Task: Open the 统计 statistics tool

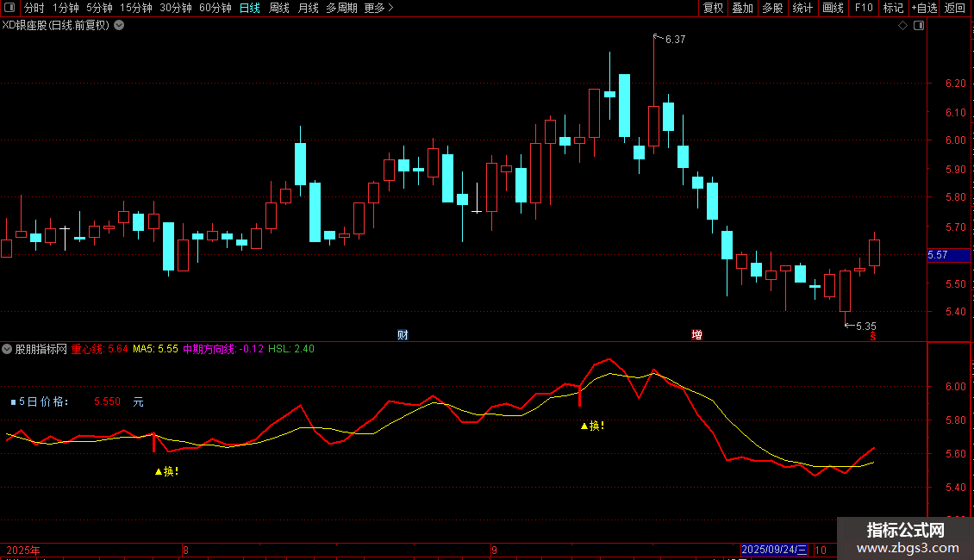Action: coord(802,8)
